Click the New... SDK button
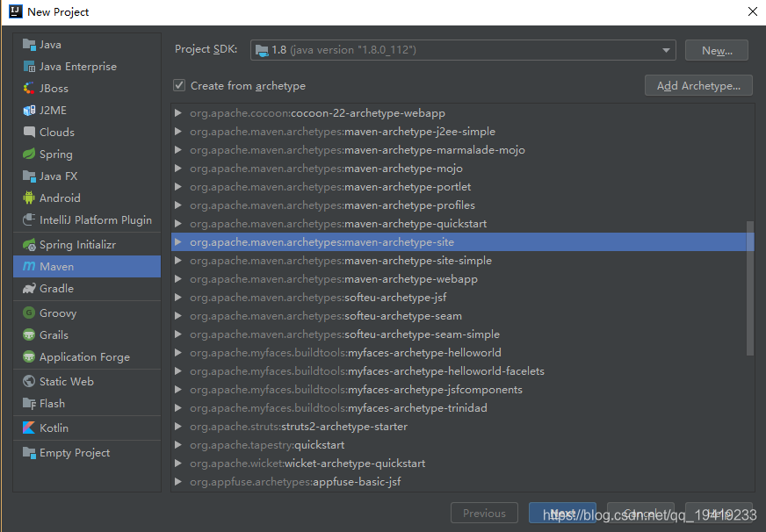 (x=717, y=50)
